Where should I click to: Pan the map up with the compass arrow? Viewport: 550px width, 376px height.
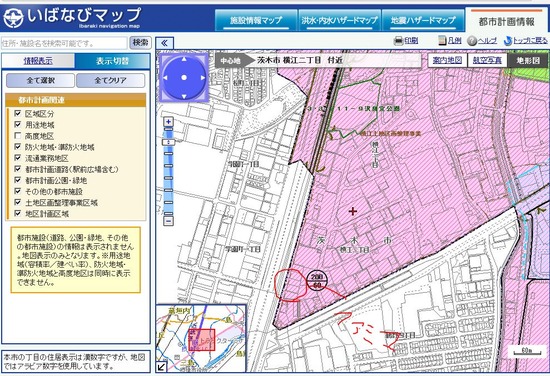[184, 59]
